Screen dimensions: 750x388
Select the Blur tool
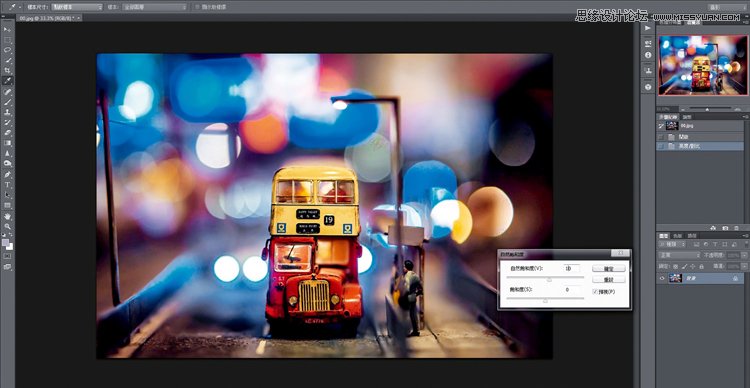[8, 153]
